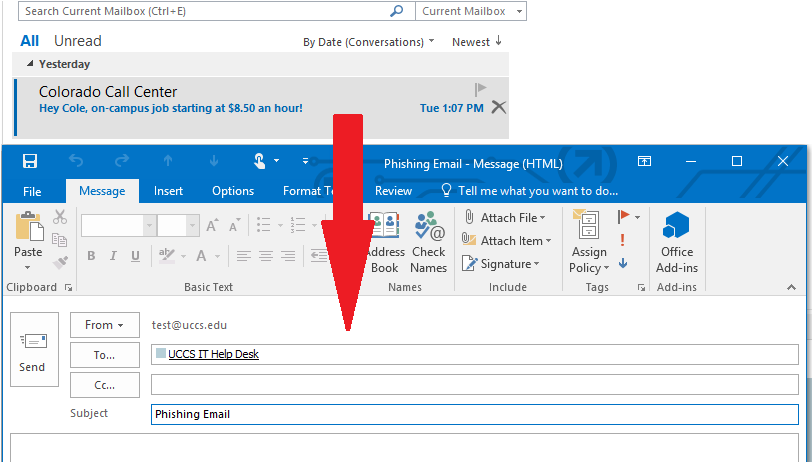Click the Save icon in title bar
The width and height of the screenshot is (812, 465).
(30, 161)
